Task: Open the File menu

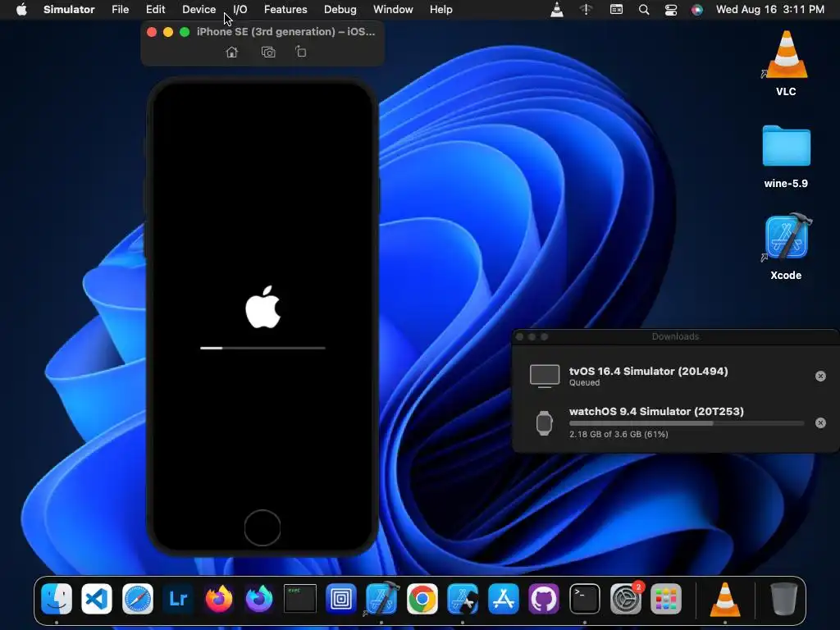Action: (120, 10)
